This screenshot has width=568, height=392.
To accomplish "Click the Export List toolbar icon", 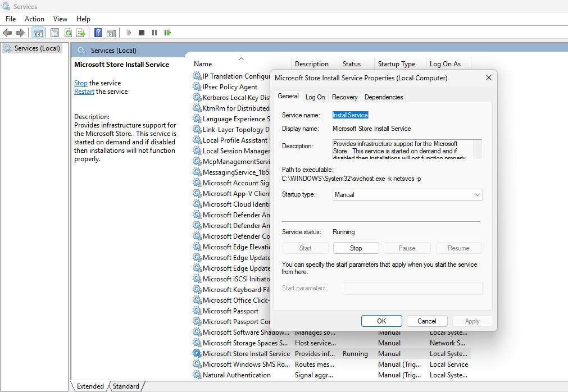I will pyautogui.click(x=81, y=33).
